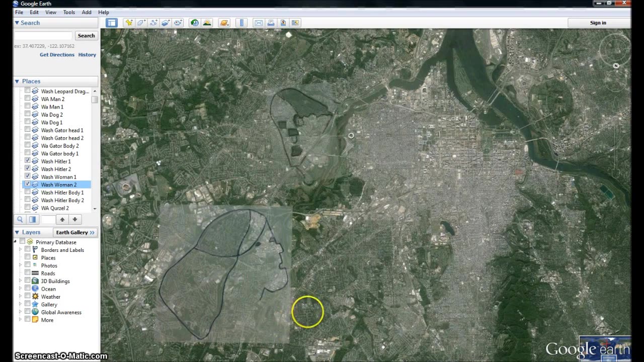Click the Get Directions link
The image size is (644, 362).
point(57,55)
